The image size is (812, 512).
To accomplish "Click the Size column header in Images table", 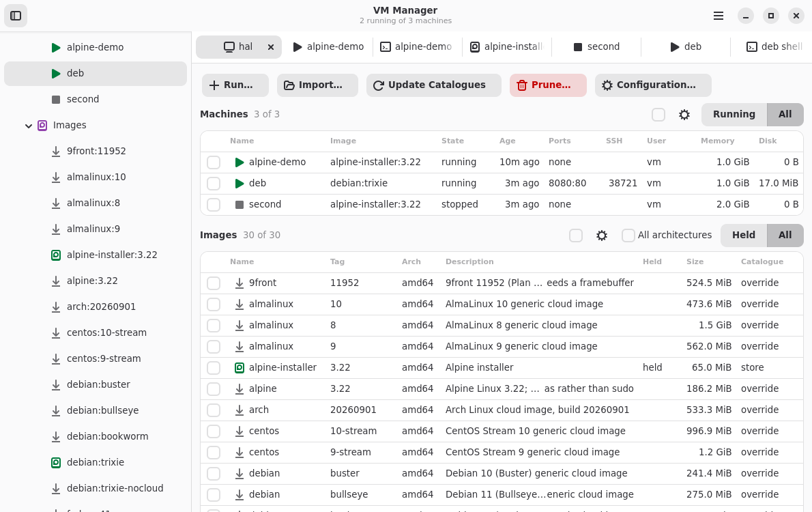I will tap(695, 261).
